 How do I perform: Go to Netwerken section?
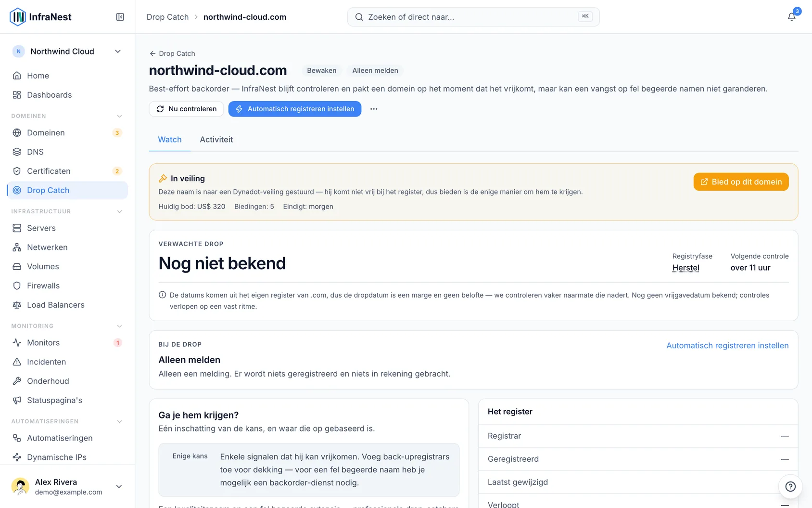[x=67, y=247]
